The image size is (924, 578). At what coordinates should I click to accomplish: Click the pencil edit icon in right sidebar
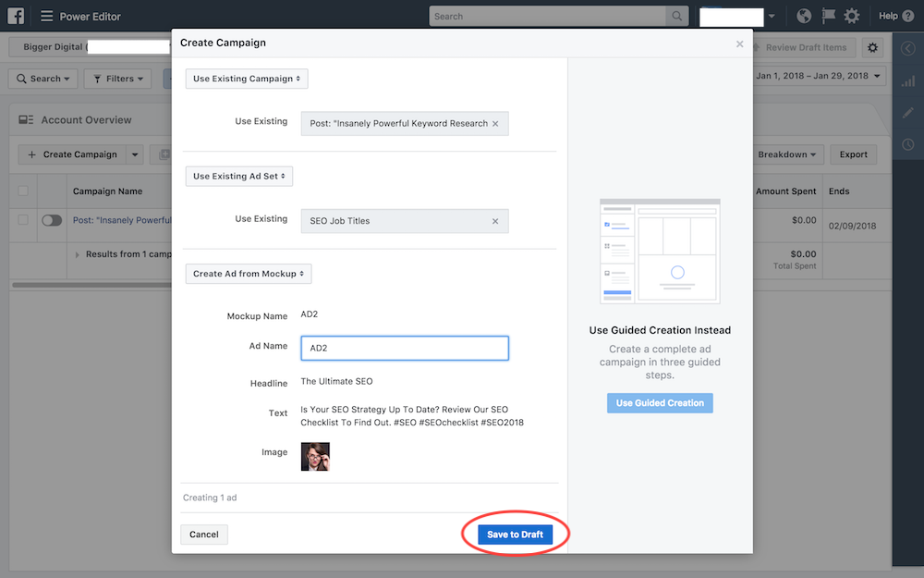coord(908,113)
